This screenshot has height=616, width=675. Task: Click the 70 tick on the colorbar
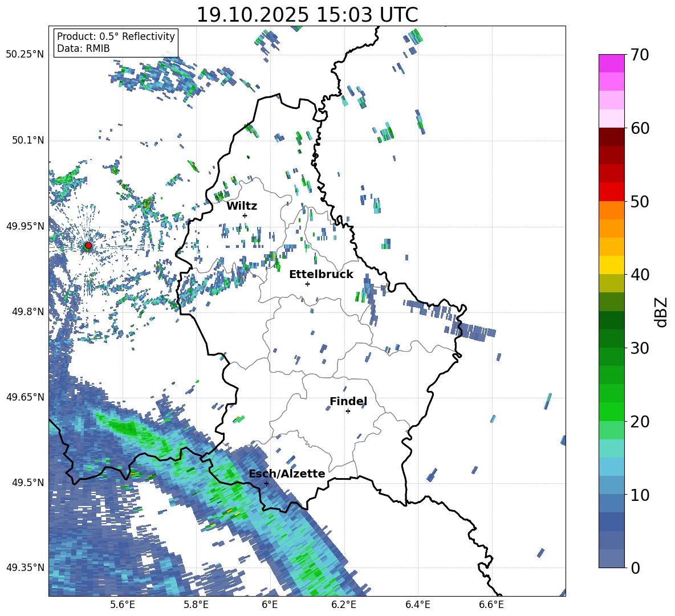pyautogui.click(x=640, y=55)
